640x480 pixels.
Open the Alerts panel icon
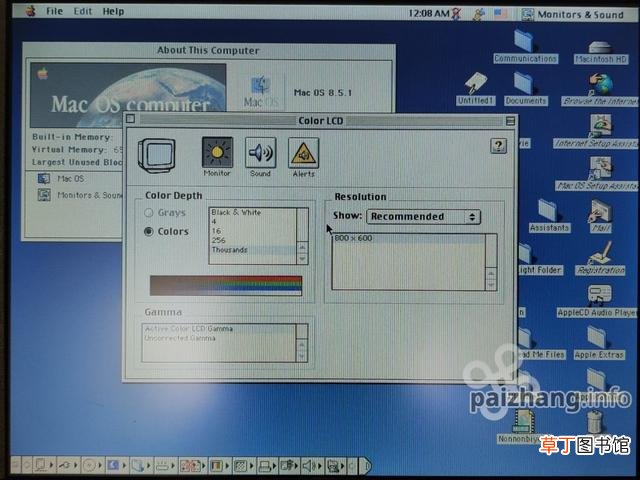(303, 152)
